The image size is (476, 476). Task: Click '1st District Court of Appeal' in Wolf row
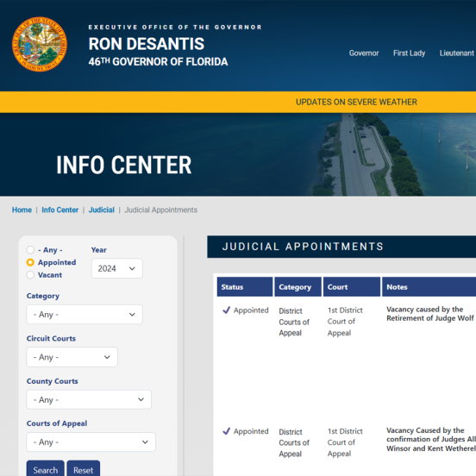pyautogui.click(x=345, y=322)
